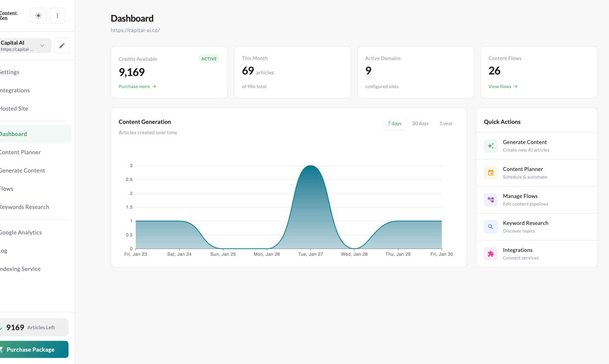609x364 pixels.
Task: Follow the View flows link
Action: click(x=503, y=87)
